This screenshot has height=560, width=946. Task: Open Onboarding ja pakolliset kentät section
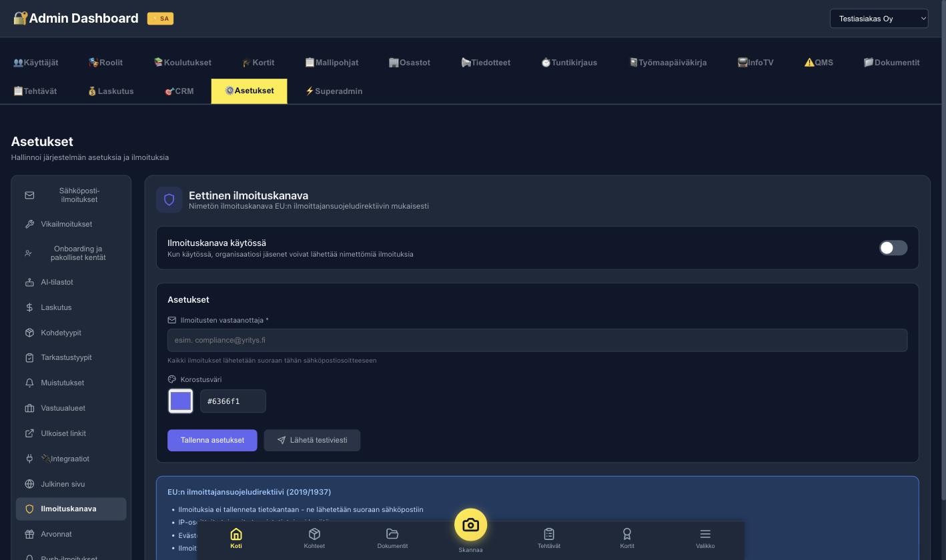pos(71,253)
